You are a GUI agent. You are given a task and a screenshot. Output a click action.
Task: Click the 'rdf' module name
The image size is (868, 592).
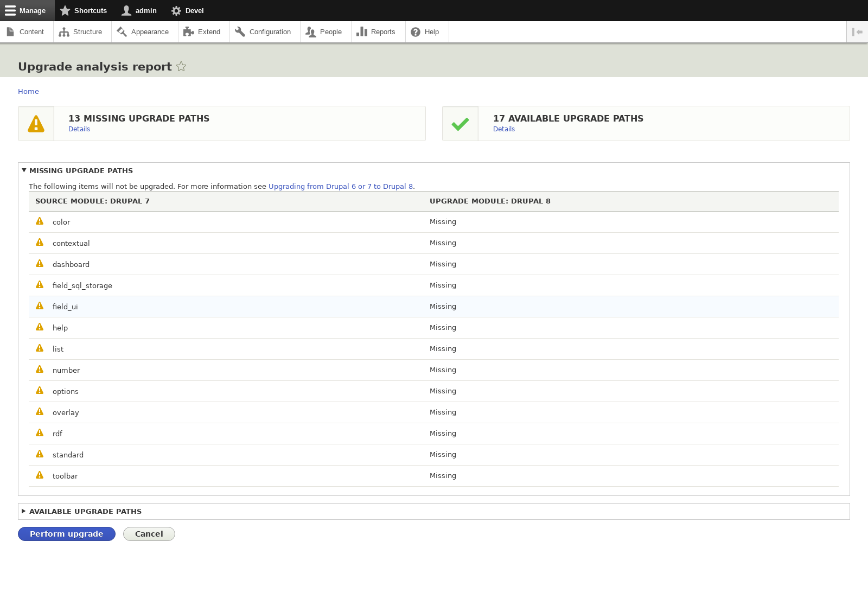58,434
